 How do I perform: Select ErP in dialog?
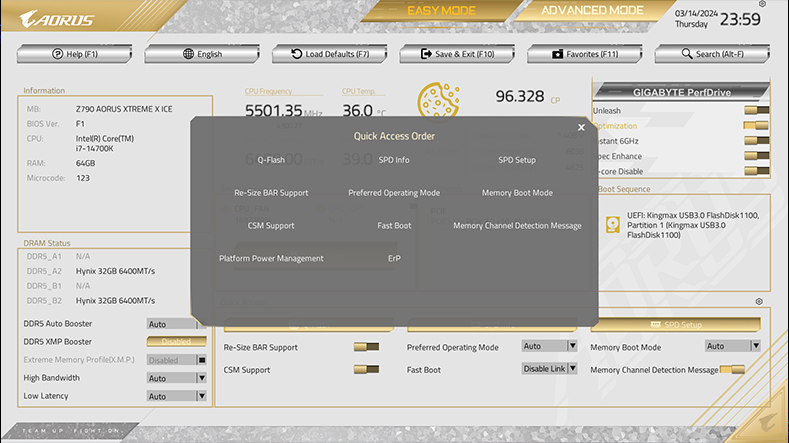[x=394, y=258]
